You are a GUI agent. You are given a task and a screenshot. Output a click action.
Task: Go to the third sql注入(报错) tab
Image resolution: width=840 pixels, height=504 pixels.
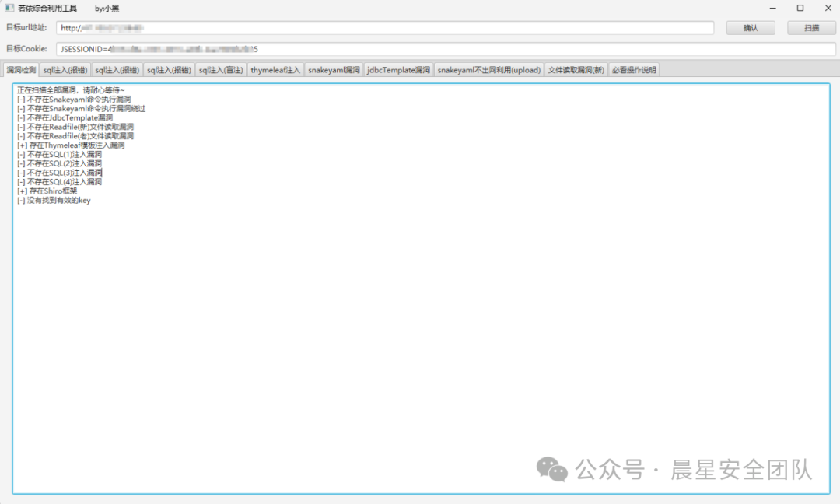click(169, 70)
